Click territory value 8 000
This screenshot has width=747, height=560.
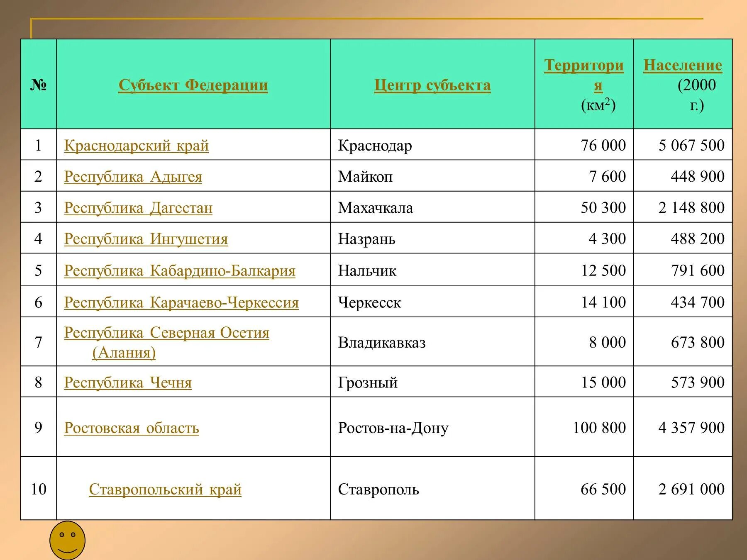(607, 342)
